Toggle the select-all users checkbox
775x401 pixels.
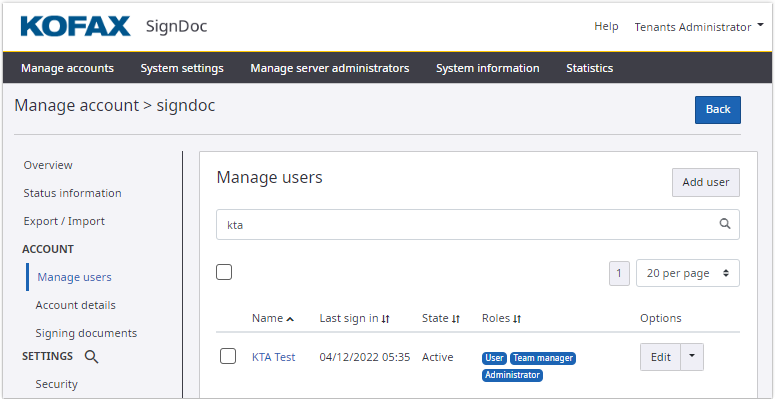[224, 272]
